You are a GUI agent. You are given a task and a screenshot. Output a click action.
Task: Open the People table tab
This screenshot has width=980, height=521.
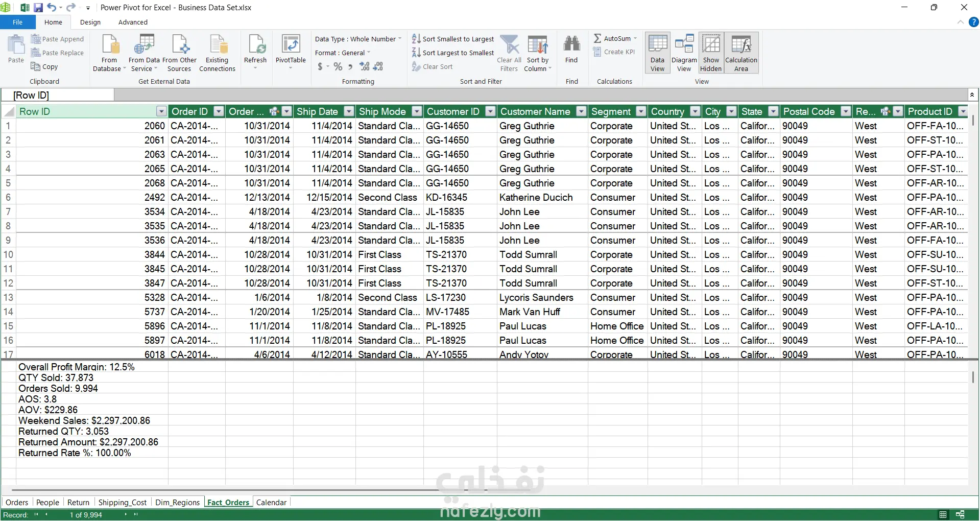(47, 502)
